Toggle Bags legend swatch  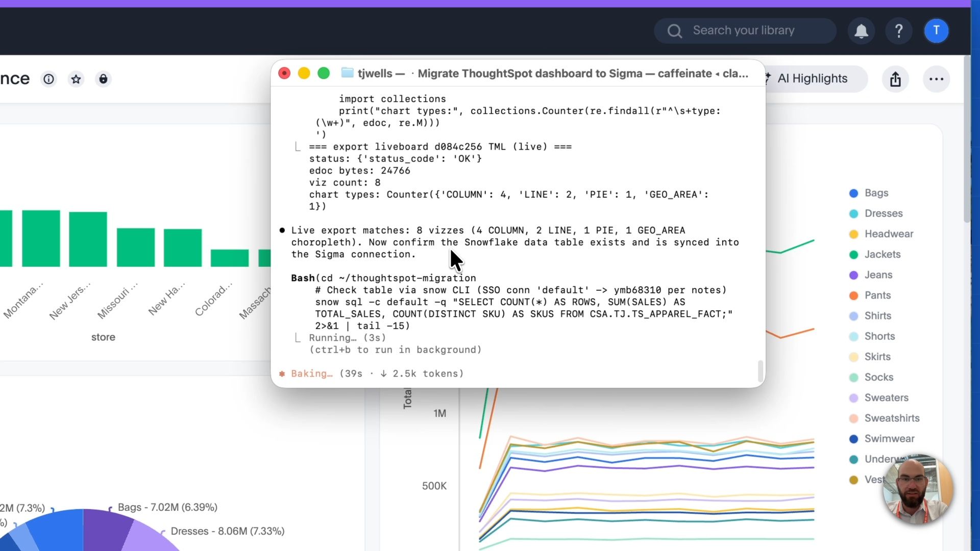(853, 193)
